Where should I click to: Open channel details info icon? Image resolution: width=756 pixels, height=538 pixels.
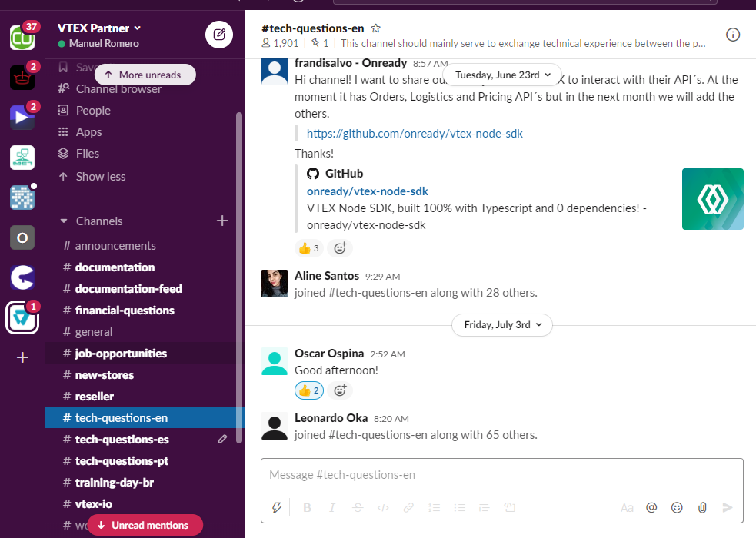[x=733, y=35]
